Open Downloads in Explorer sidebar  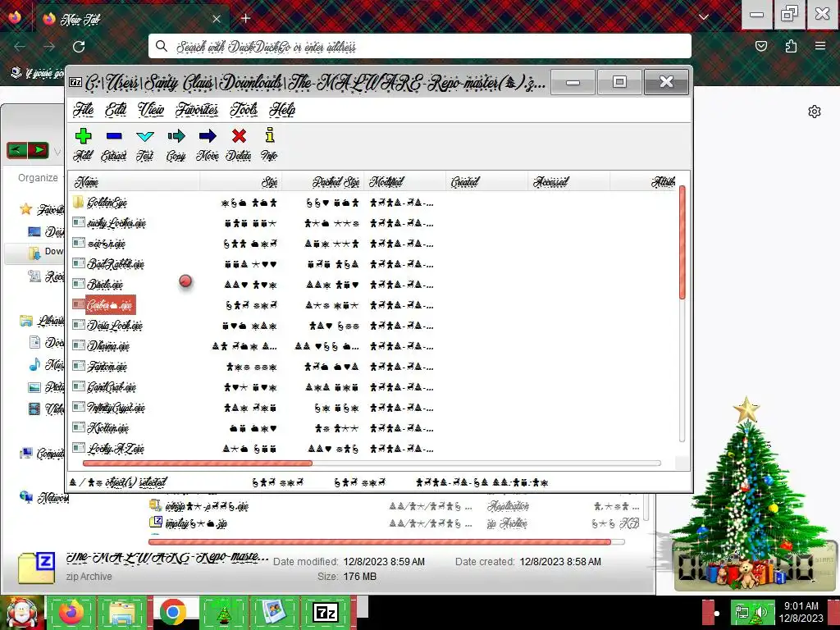(x=36, y=252)
